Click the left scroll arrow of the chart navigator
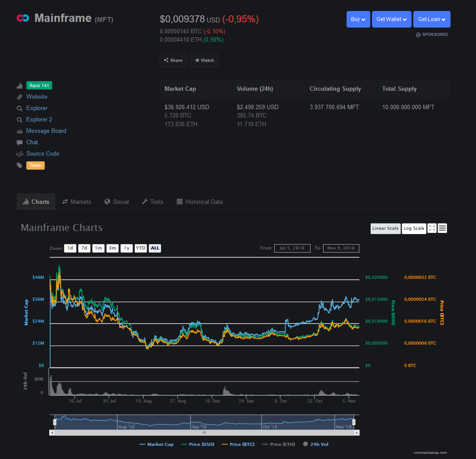476x459 pixels. click(52, 433)
